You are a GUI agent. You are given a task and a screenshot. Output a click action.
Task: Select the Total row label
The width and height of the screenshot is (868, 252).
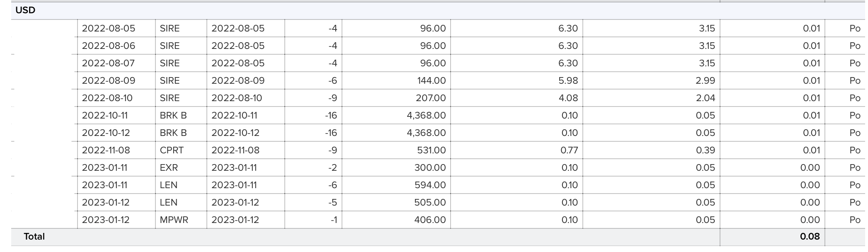coord(34,237)
